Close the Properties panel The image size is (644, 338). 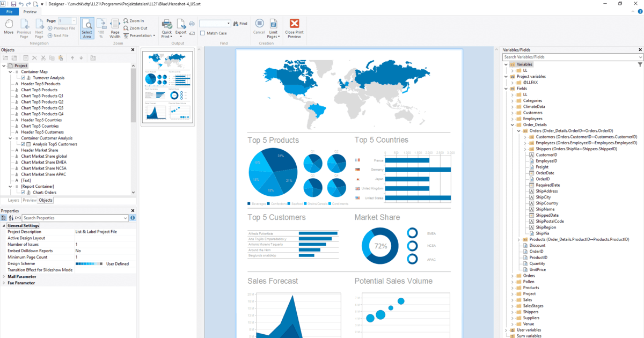pyautogui.click(x=133, y=211)
